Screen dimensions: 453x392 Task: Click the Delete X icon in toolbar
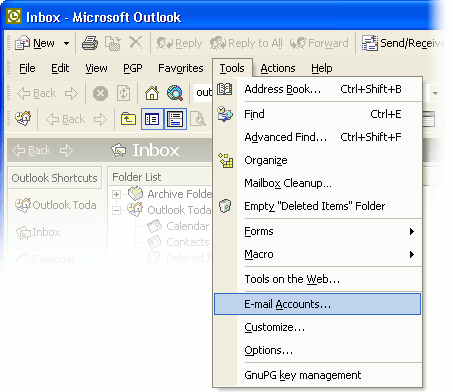point(136,43)
